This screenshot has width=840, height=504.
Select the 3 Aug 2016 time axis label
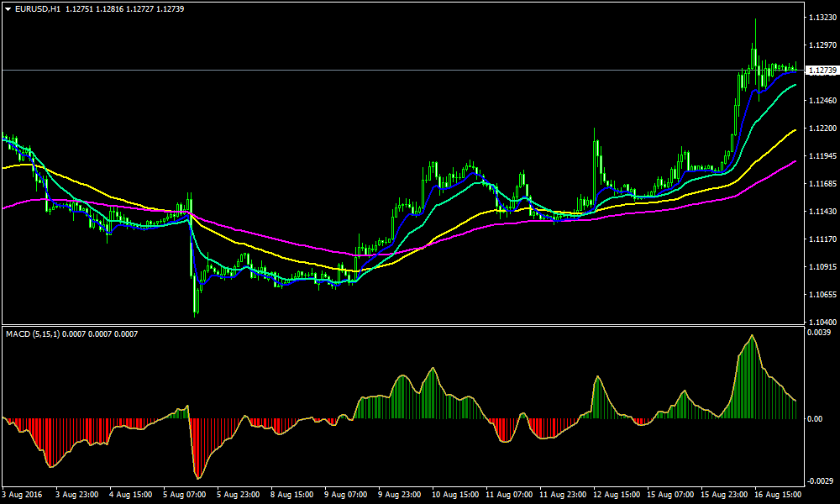[22, 496]
